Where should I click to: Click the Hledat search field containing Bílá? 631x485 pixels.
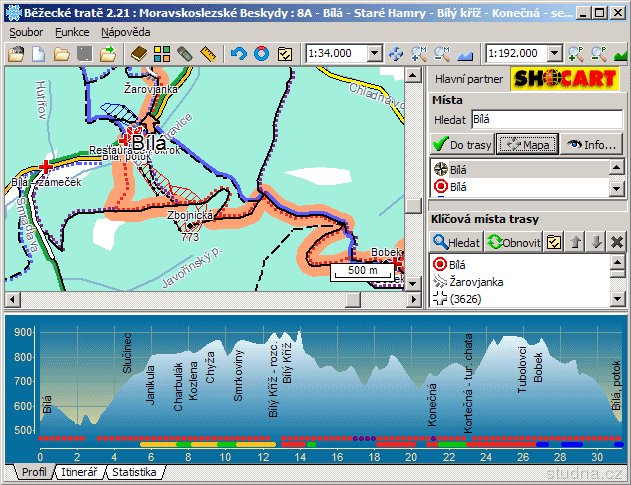[x=547, y=120]
